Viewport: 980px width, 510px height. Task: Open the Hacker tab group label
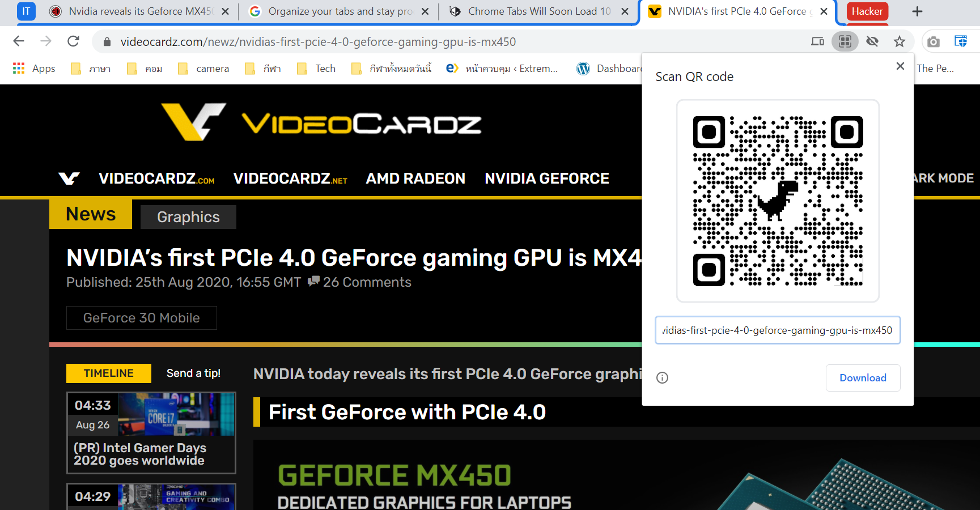point(867,11)
